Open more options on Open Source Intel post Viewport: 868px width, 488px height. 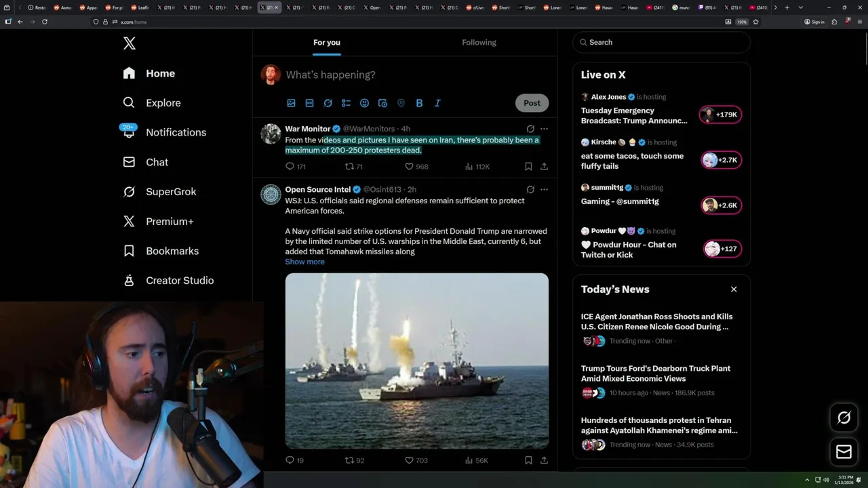[x=544, y=190]
